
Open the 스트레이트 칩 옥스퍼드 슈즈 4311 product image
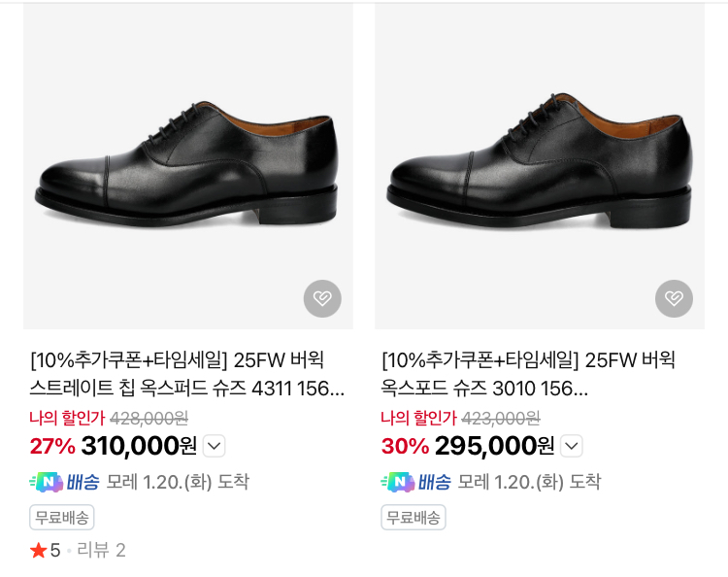(188, 165)
